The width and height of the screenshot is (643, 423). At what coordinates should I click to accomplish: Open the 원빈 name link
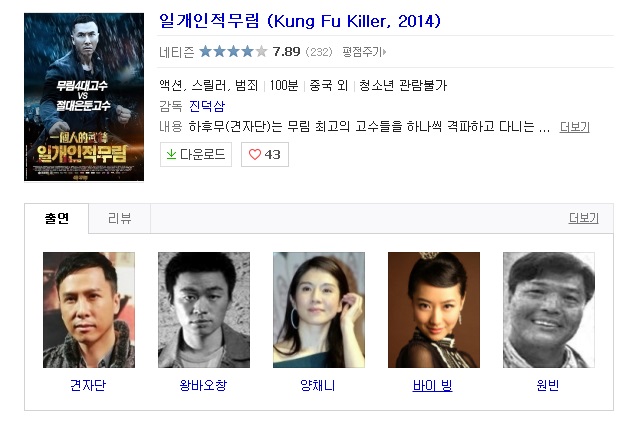point(548,385)
